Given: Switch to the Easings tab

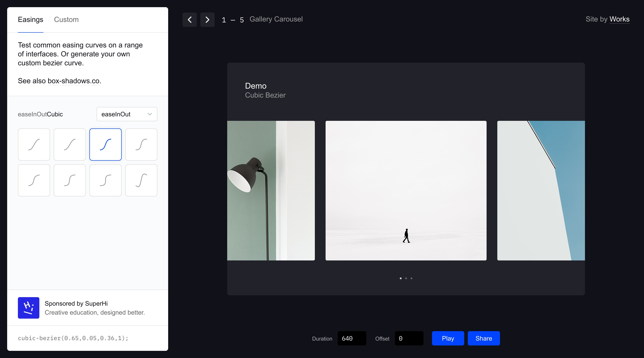Looking at the screenshot, I should pos(30,19).
